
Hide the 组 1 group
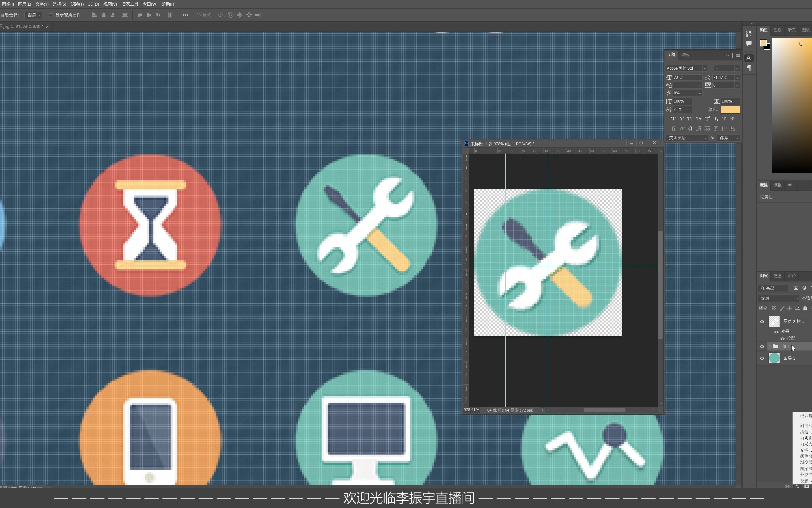pos(762,347)
